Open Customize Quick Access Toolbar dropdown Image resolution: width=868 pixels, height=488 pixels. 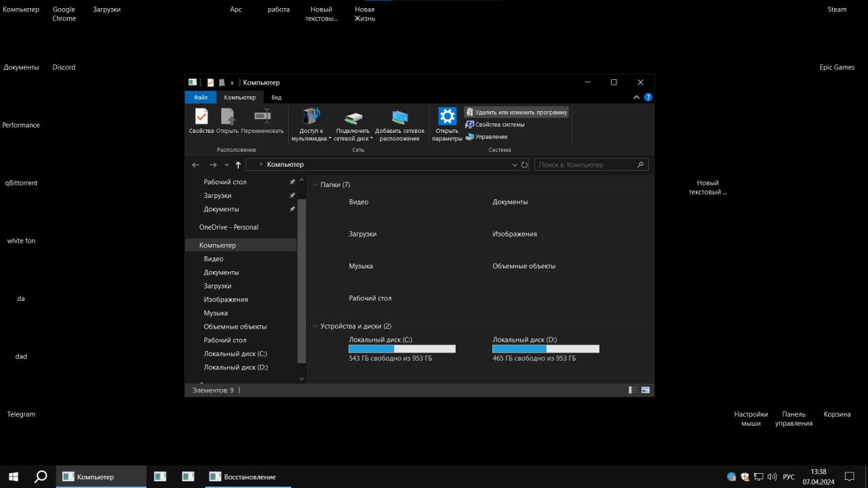click(x=232, y=83)
